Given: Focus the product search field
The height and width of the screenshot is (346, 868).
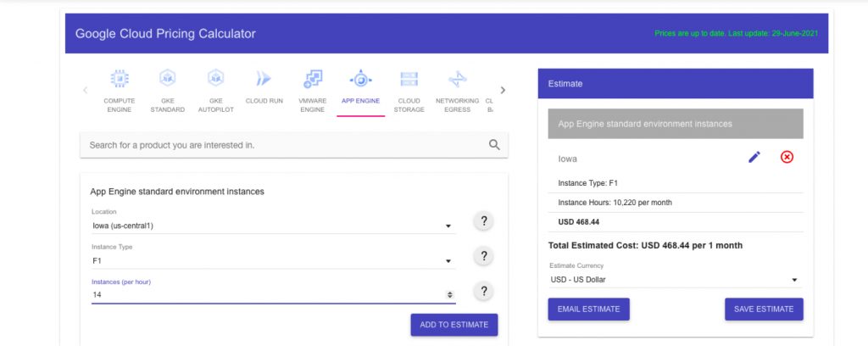Looking at the screenshot, I should [x=293, y=145].
